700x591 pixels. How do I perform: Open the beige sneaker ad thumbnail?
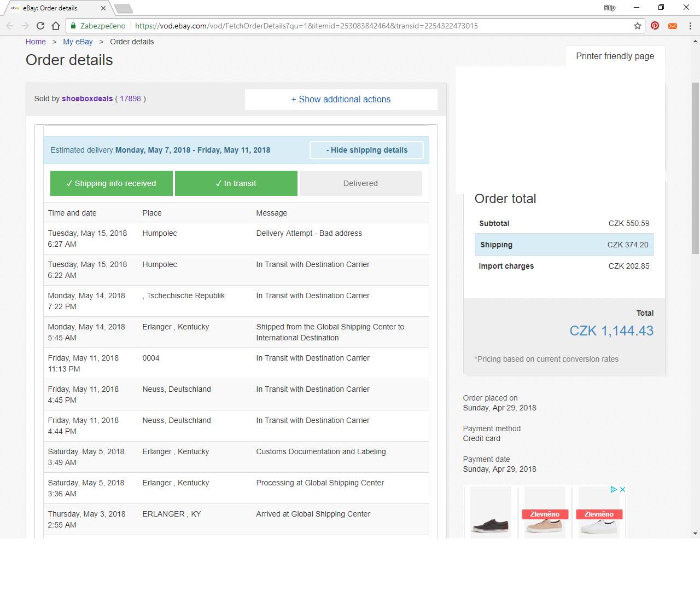545,512
